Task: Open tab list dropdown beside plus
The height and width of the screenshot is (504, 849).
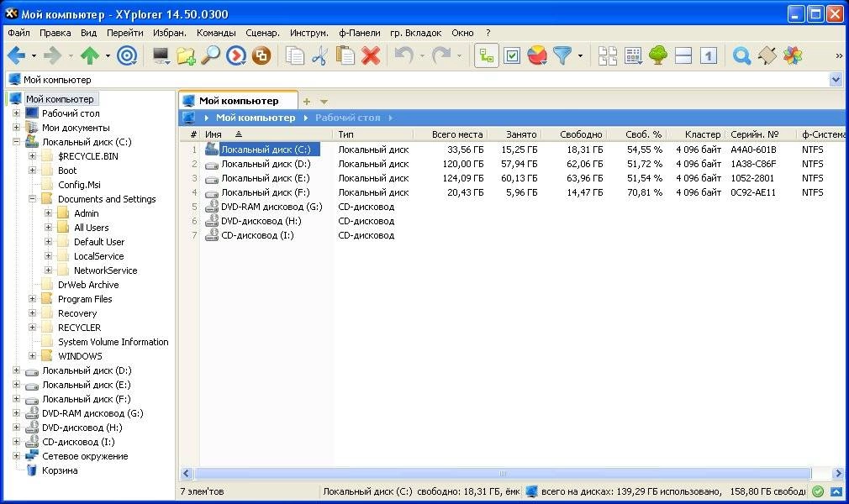Action: click(x=324, y=102)
